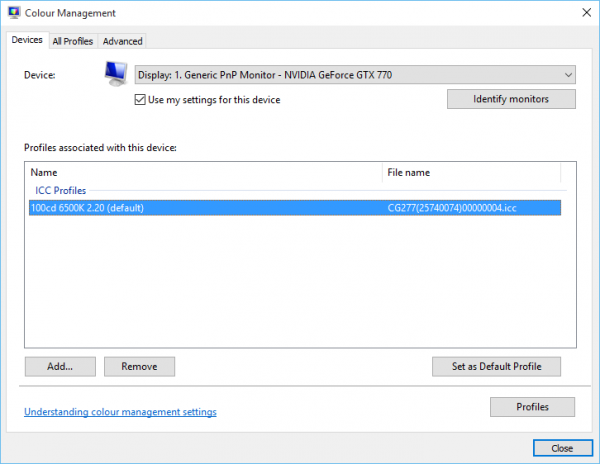The width and height of the screenshot is (600, 464).
Task: Remove the selected profile
Action: [139, 367]
